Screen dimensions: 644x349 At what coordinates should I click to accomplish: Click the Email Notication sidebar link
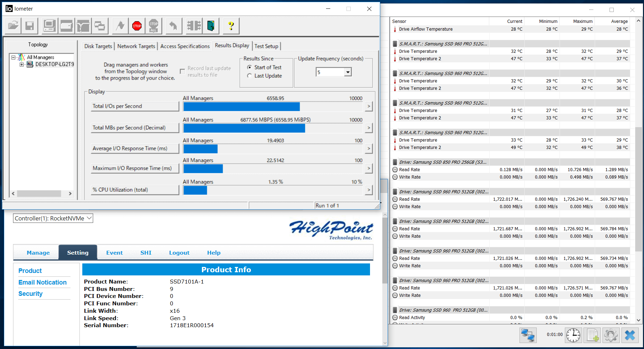coord(43,282)
